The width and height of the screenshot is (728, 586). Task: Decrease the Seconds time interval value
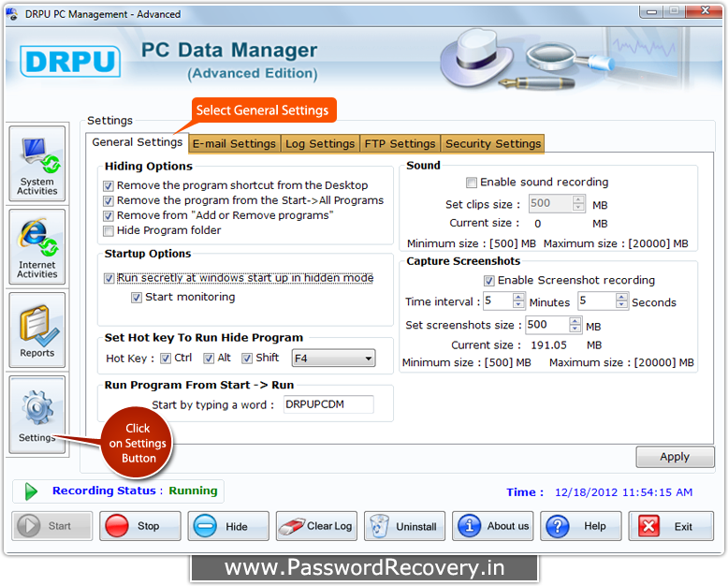click(x=621, y=304)
